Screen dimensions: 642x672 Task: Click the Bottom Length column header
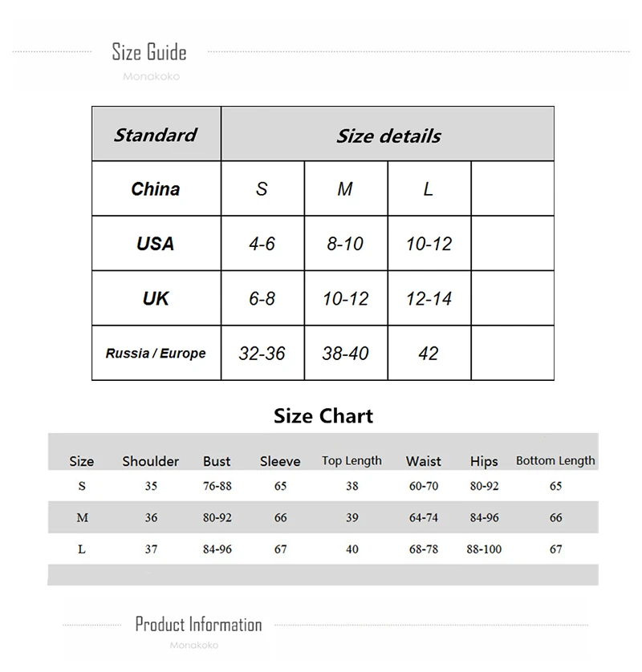click(x=555, y=461)
